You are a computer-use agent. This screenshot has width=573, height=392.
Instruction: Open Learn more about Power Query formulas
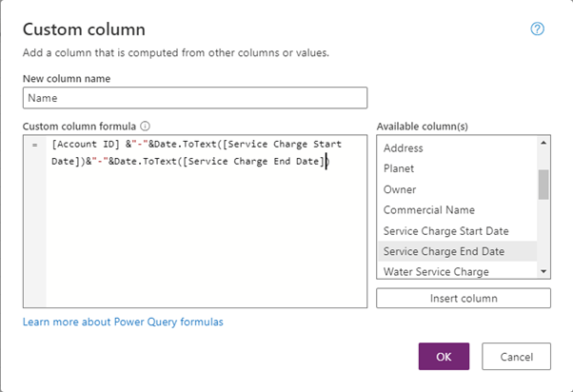123,323
